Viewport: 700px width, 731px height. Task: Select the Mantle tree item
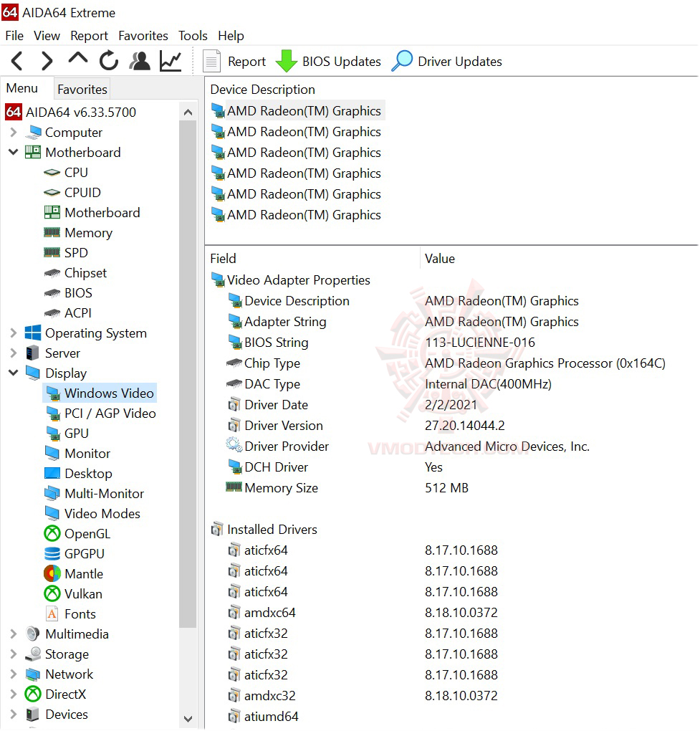click(x=74, y=573)
